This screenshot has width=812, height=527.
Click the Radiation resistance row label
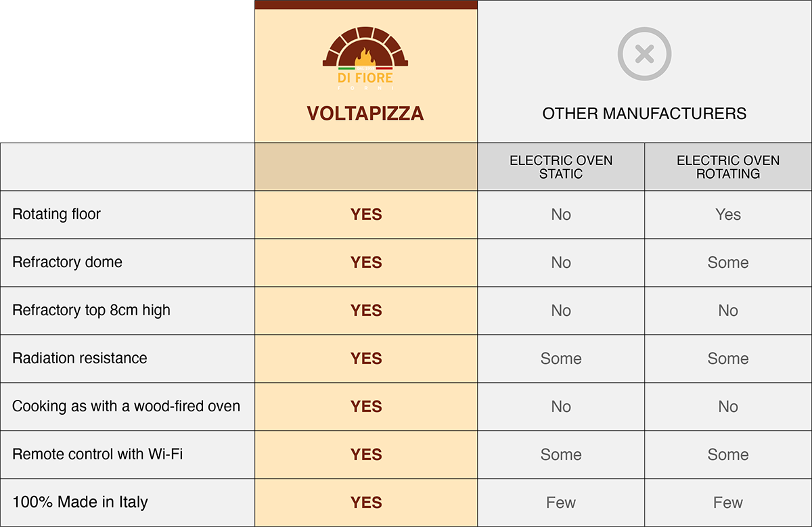click(x=80, y=359)
